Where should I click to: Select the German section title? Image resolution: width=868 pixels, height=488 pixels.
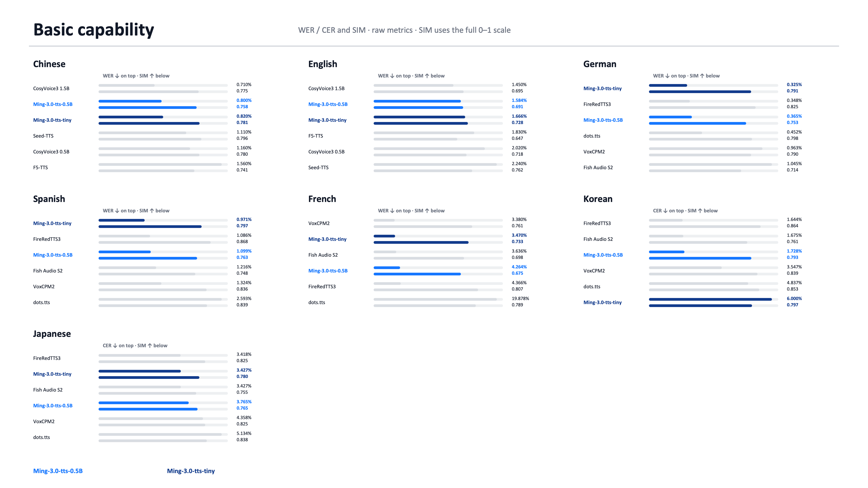(x=599, y=64)
